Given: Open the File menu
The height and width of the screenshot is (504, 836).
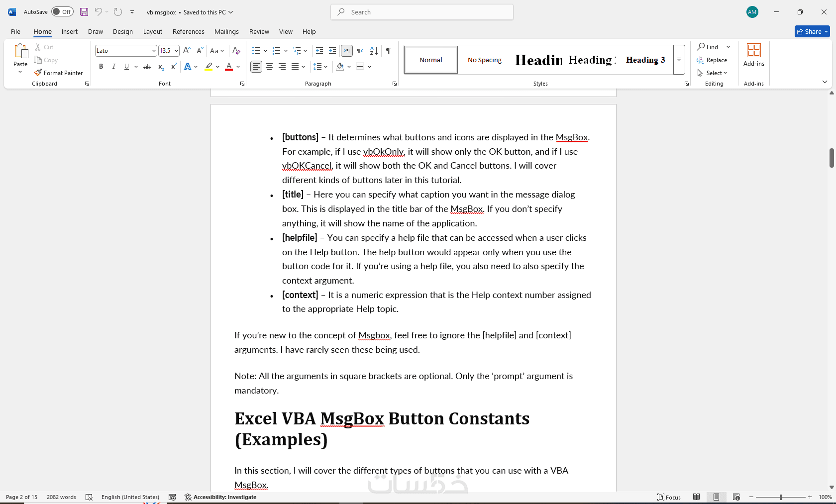Looking at the screenshot, I should (16, 31).
